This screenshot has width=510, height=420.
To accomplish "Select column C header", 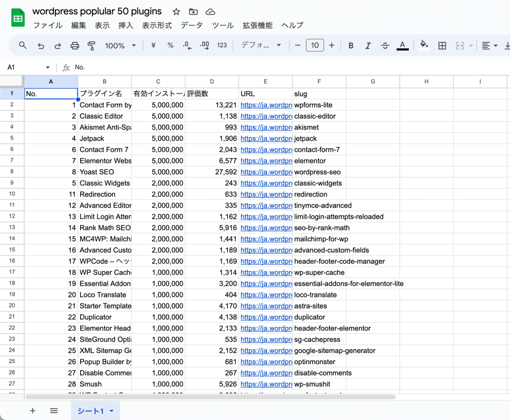I will [158, 82].
